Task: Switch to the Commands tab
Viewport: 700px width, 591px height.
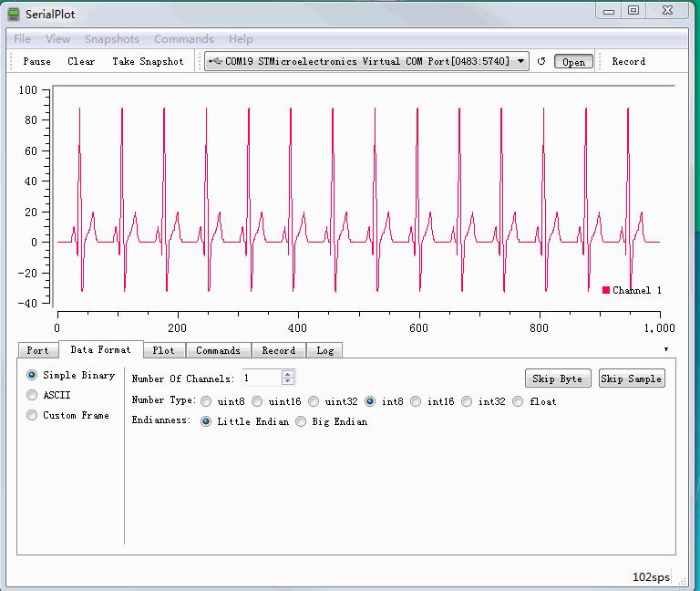Action: coord(219,350)
